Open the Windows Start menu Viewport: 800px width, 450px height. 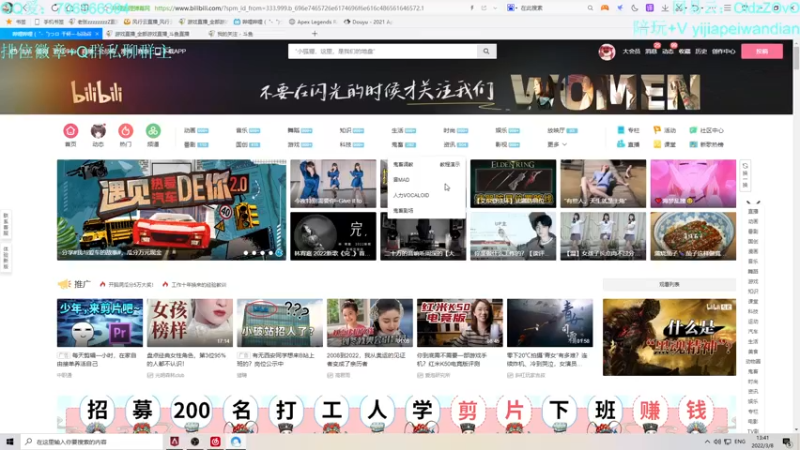pos(10,441)
